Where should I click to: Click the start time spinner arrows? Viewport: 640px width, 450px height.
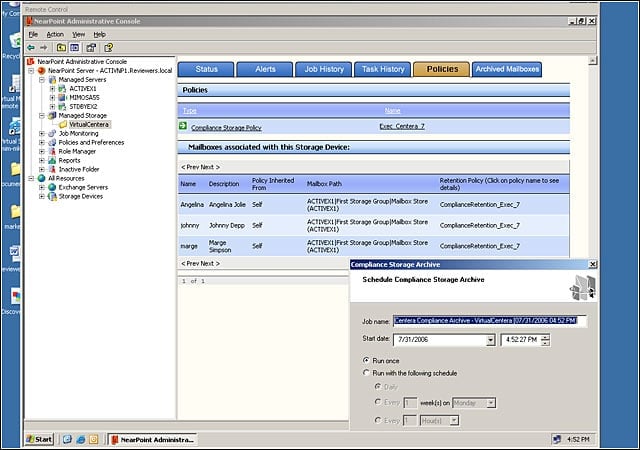545,340
